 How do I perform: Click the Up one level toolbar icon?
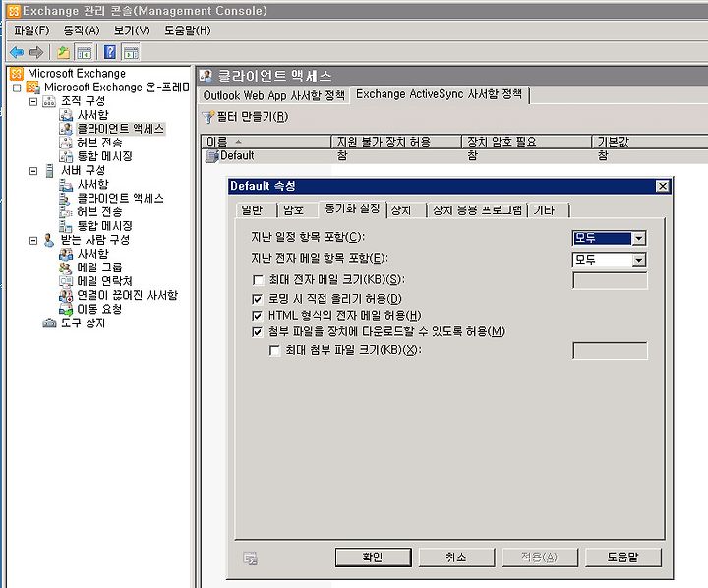click(x=63, y=52)
